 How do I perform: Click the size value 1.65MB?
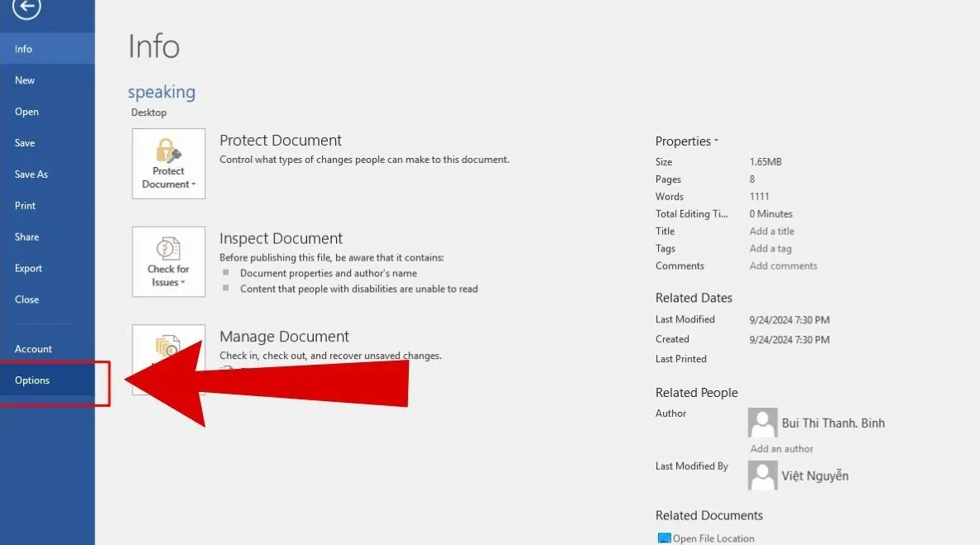coord(766,162)
